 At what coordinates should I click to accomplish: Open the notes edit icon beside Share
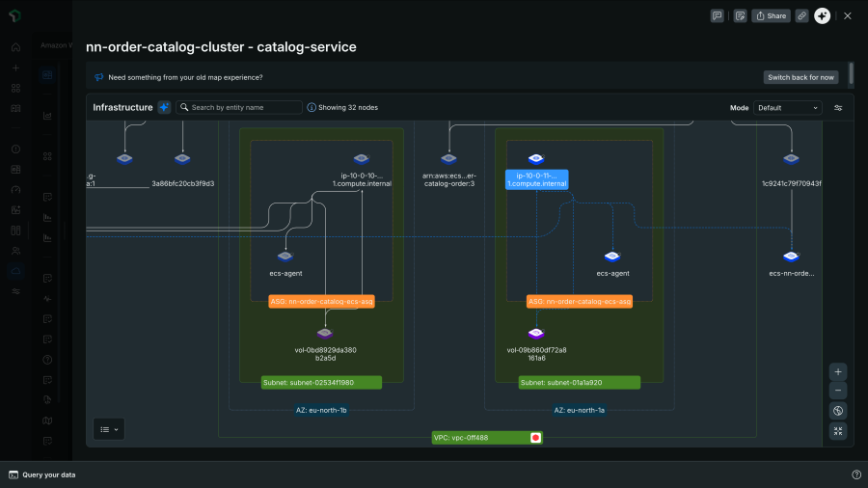[x=740, y=16]
